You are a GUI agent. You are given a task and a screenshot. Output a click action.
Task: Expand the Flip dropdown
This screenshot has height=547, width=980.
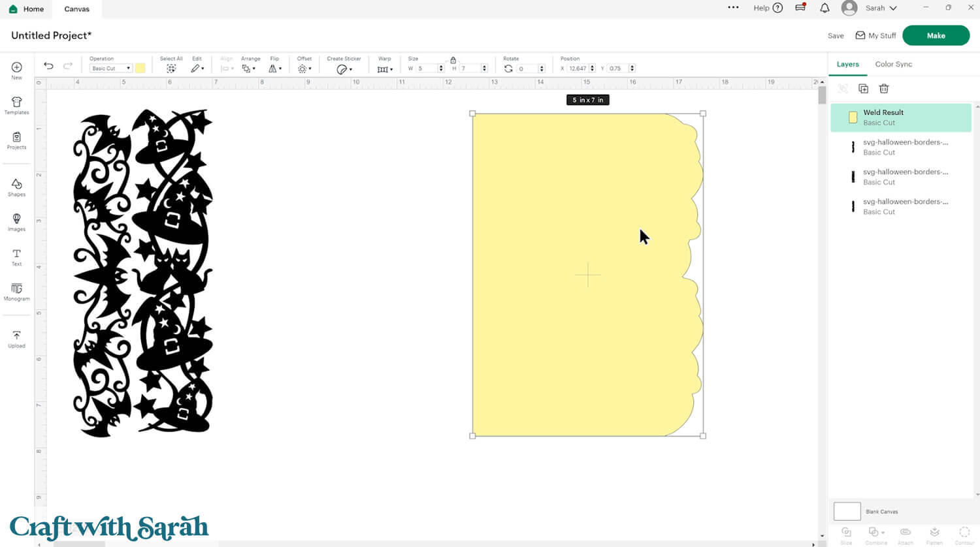point(275,68)
